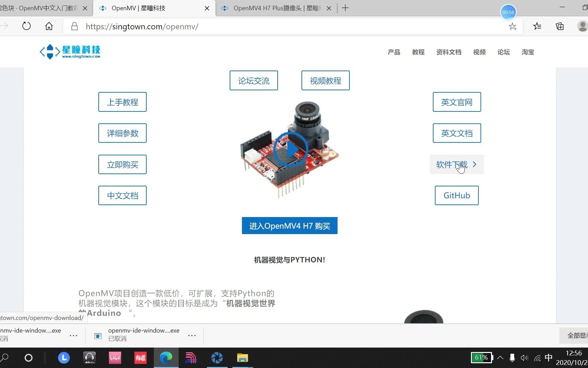Open 教程 in site navigation
Viewport: 588px width, 368px height.
coord(418,52)
